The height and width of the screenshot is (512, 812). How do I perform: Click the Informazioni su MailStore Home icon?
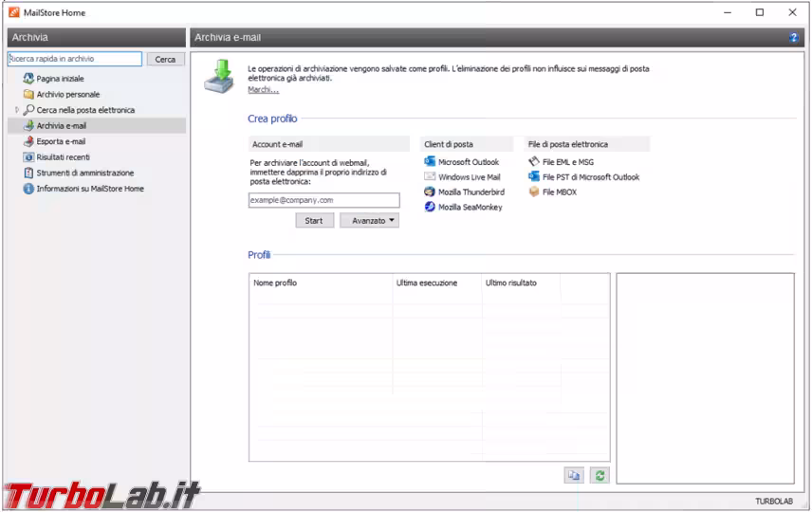[28, 189]
